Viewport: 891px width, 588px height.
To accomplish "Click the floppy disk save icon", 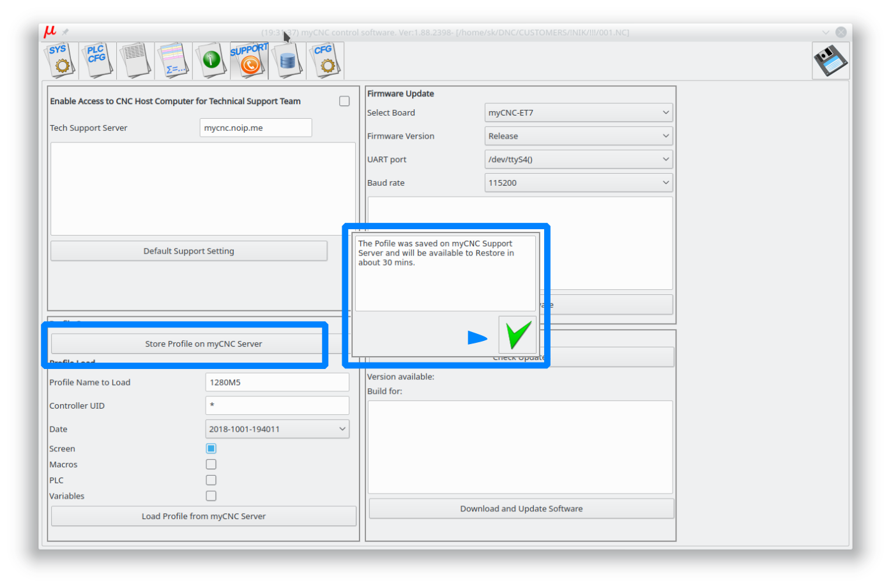I will click(830, 61).
